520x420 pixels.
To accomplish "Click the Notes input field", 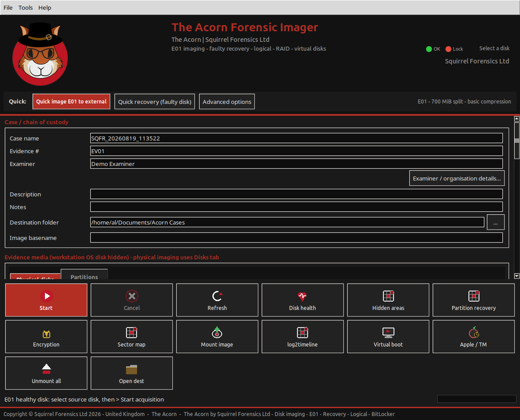I will [297, 207].
